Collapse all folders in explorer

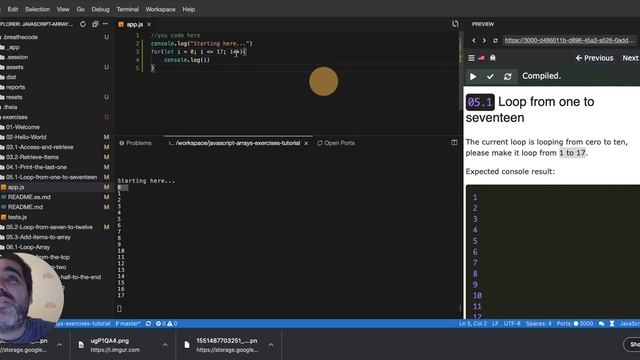tap(95, 24)
